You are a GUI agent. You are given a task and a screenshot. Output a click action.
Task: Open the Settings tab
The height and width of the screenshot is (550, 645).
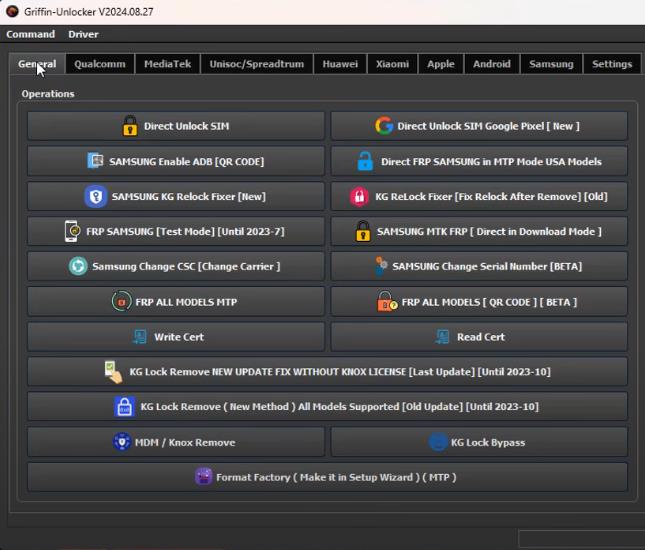(x=612, y=64)
